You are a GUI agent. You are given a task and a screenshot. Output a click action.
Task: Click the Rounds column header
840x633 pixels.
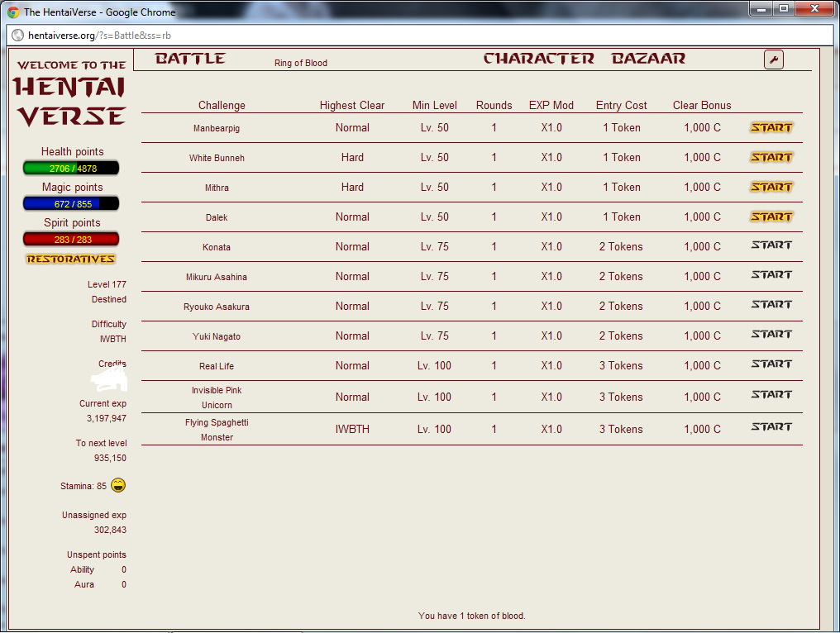(494, 106)
